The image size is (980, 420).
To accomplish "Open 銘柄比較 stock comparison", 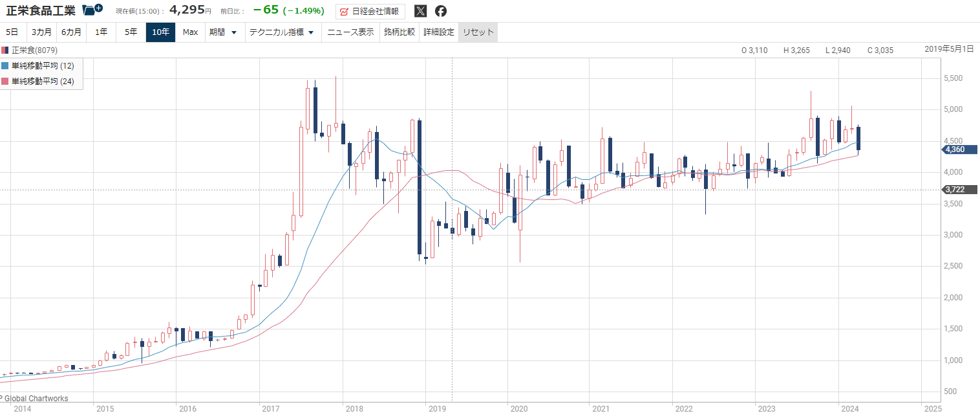I will [x=399, y=32].
